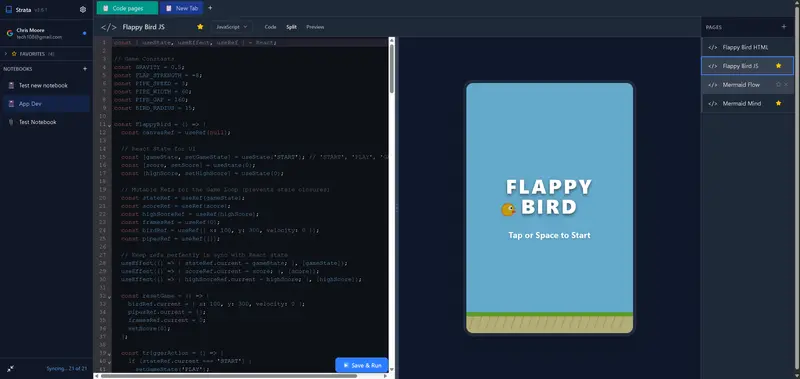Open the Flappy Bird HTML page
Screen dimensions: 800x379
coord(747,47)
